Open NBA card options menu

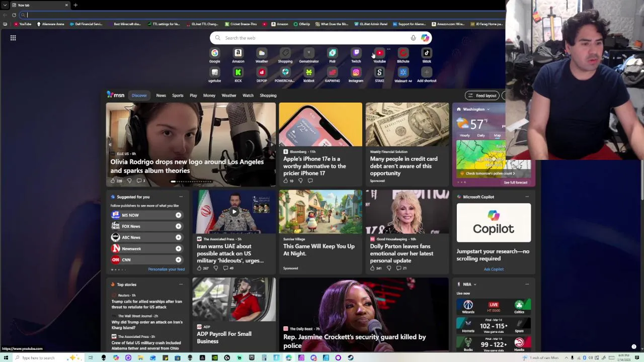point(527,285)
